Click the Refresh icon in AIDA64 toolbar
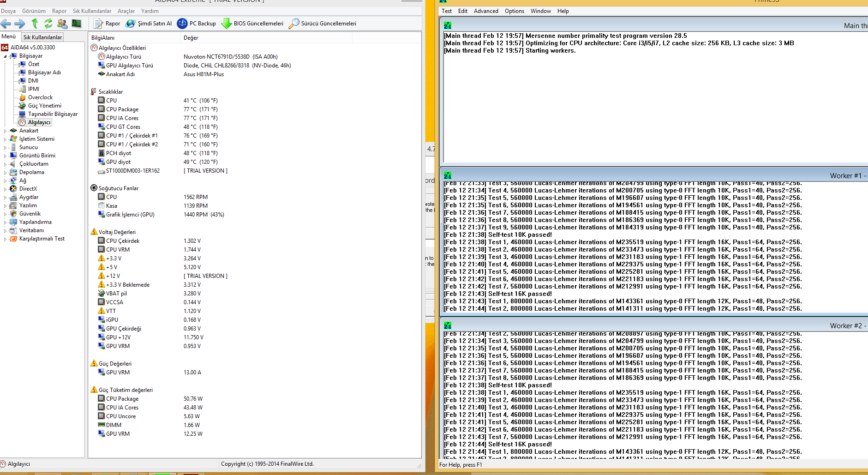This screenshot has width=868, height=475. click(48, 23)
